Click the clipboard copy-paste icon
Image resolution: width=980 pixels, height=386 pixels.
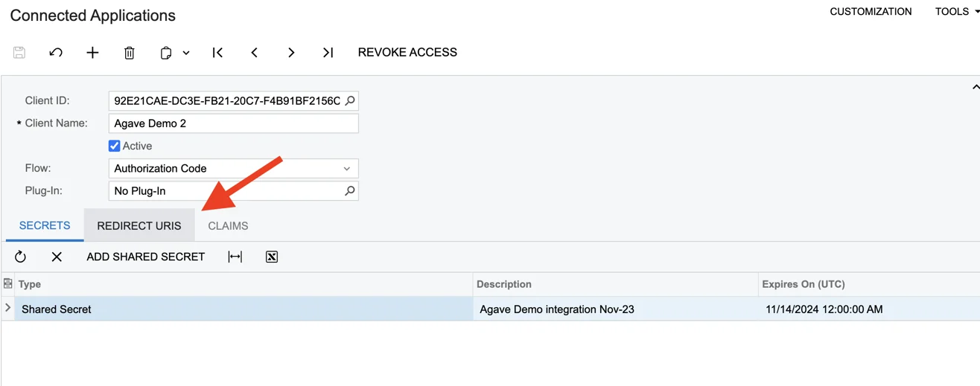coord(166,53)
